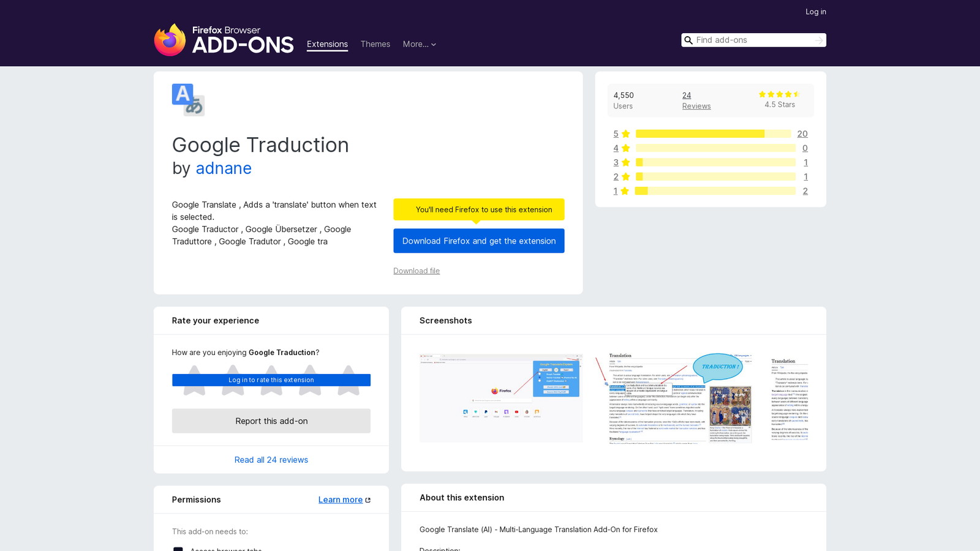
Task: Click the Google Traduction extension icon
Action: [188, 100]
